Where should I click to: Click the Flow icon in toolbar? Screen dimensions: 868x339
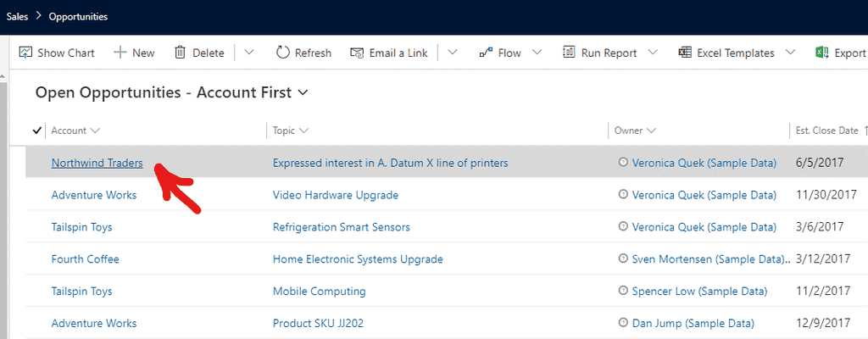point(486,53)
